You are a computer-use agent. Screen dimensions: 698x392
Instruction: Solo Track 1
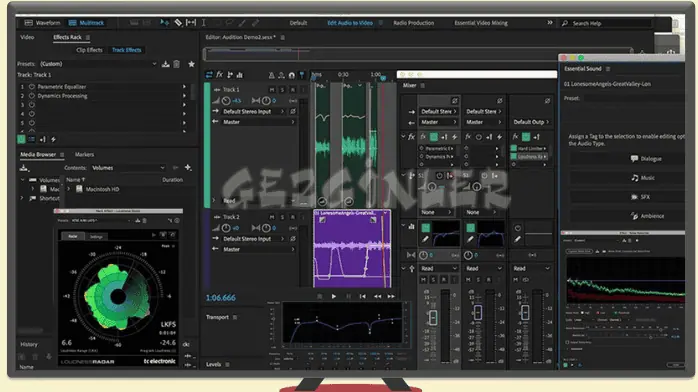point(282,90)
